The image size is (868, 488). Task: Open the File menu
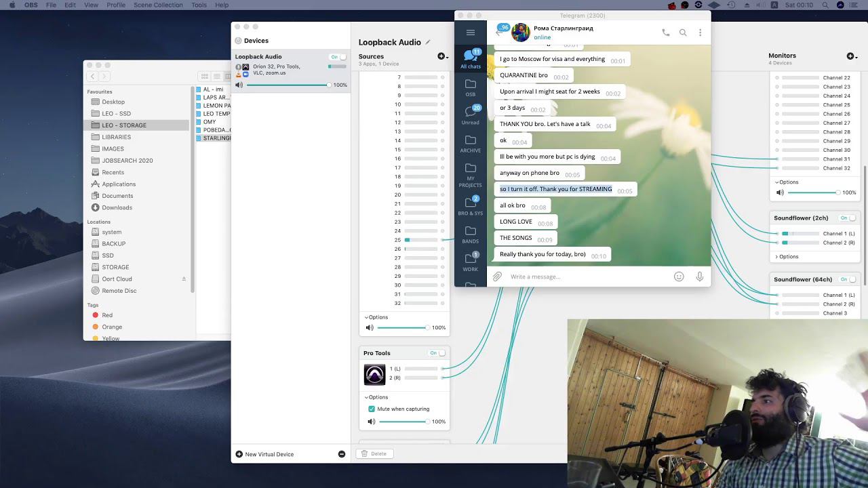[x=51, y=5]
